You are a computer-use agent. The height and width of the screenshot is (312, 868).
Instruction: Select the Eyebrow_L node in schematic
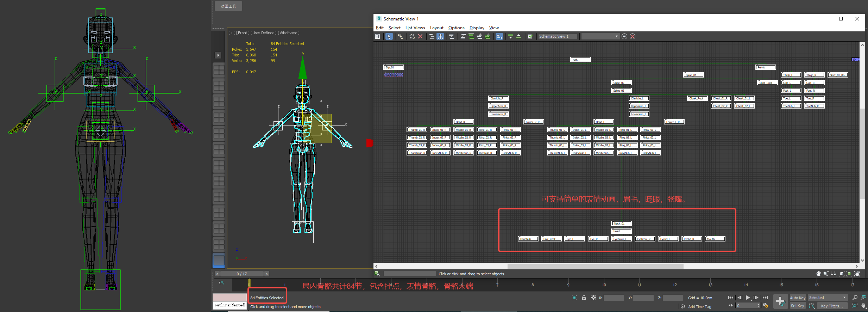coord(621,239)
